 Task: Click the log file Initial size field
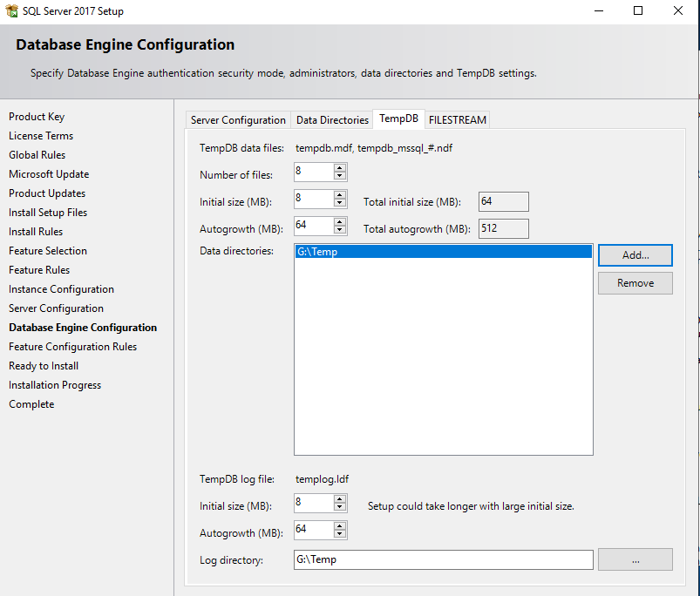click(x=314, y=503)
